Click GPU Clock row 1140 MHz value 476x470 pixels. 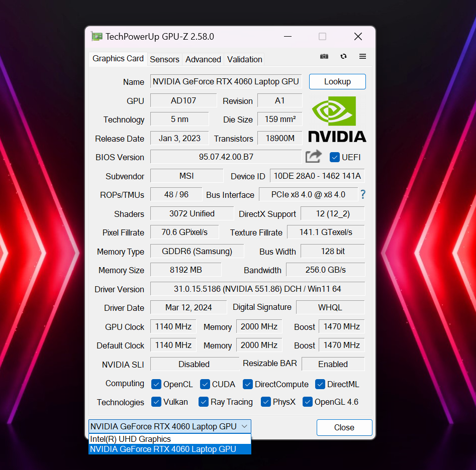point(173,326)
